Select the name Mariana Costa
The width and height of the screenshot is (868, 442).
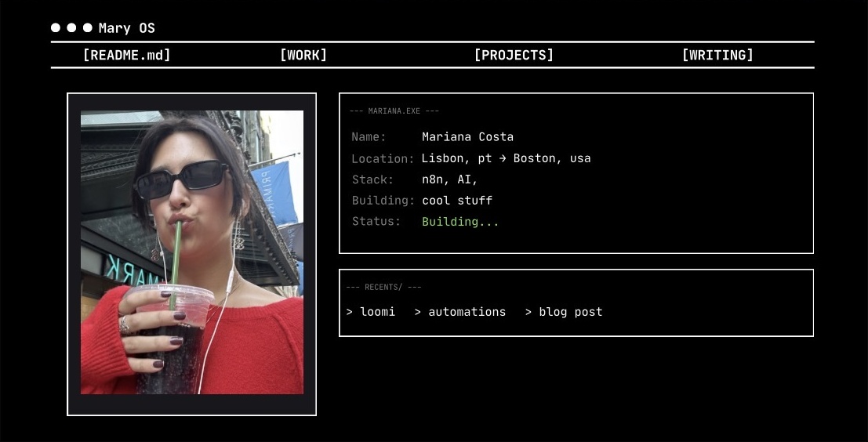coord(468,136)
